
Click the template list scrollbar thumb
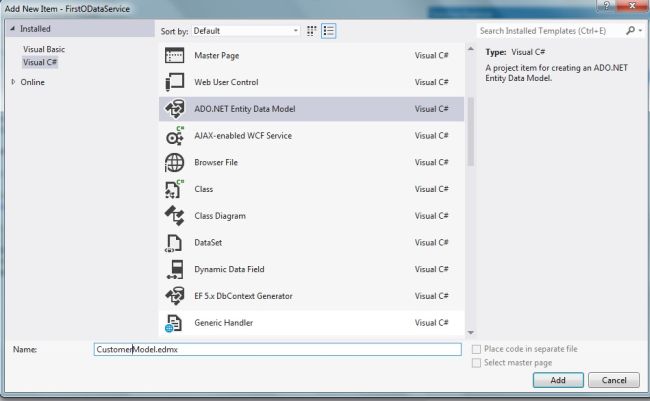click(471, 132)
